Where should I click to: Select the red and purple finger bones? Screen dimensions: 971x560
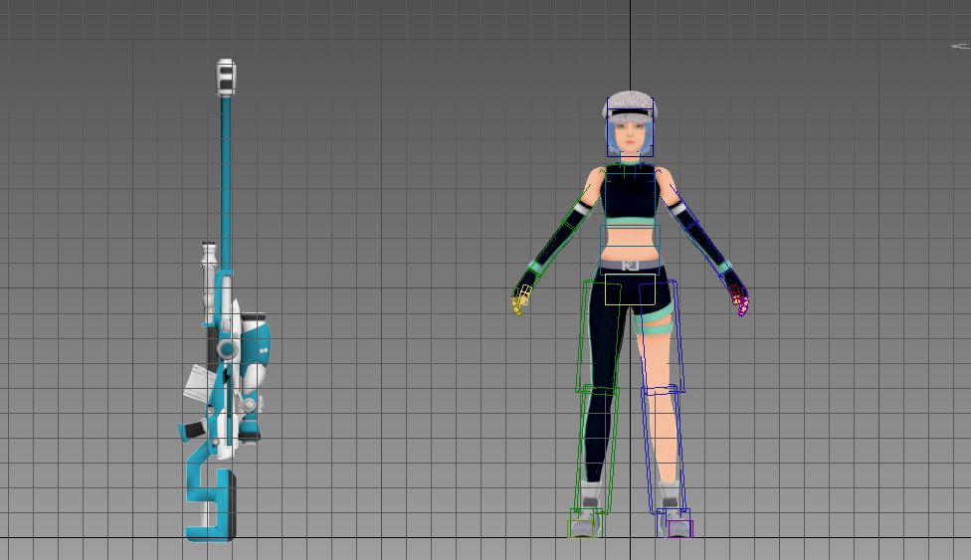[738, 297]
